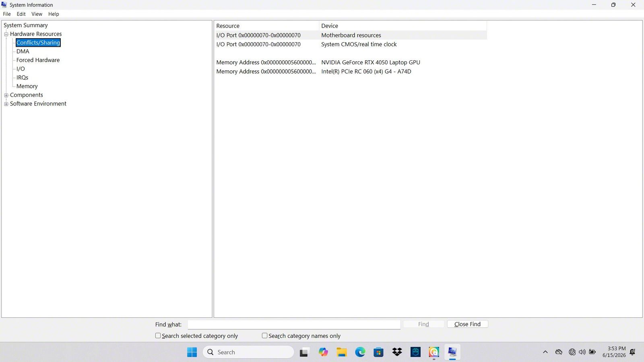Expand the Components node
The width and height of the screenshot is (644, 362).
click(6, 95)
